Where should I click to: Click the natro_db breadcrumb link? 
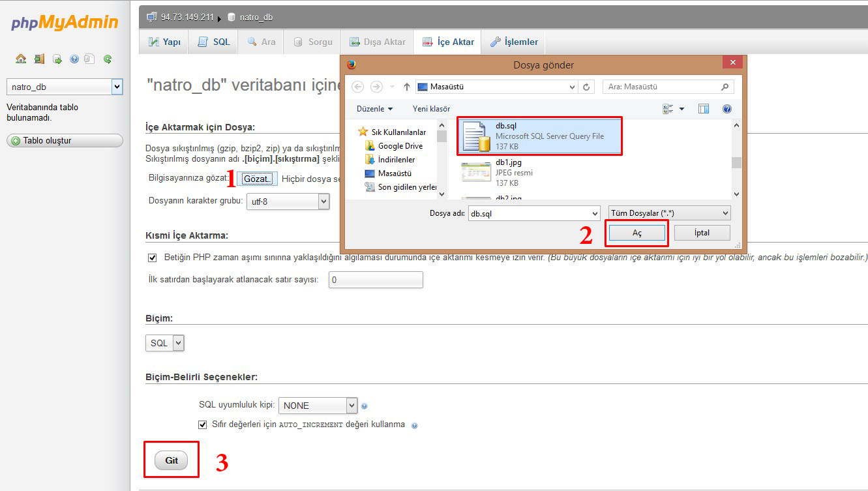pos(256,17)
